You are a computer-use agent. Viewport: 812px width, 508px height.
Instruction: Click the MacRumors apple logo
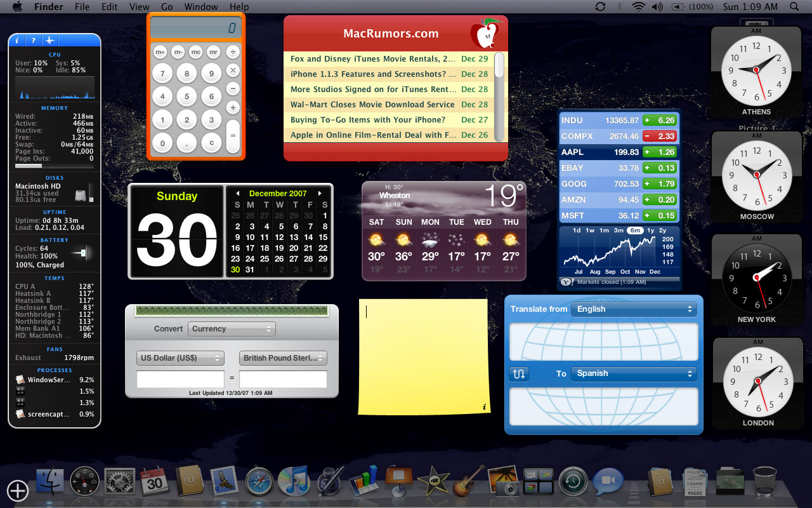(x=485, y=33)
